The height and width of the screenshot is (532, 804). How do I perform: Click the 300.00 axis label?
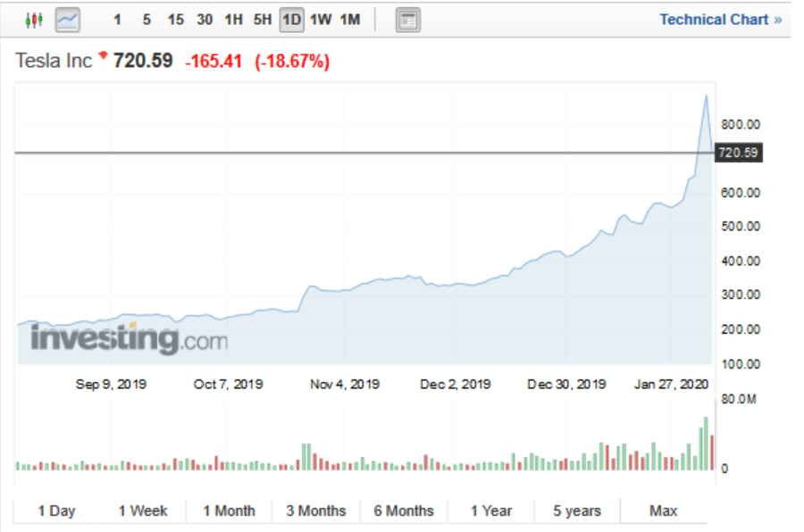coord(741,295)
